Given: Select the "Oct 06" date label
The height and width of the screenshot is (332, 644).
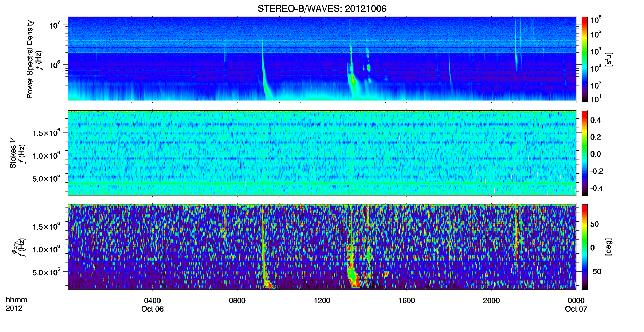Looking at the screenshot, I should tap(152, 309).
